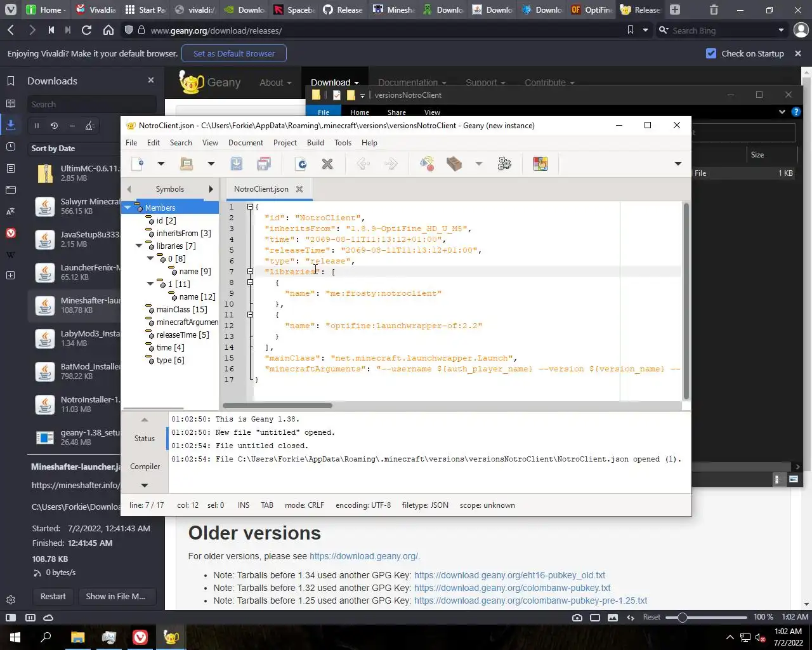Pause downloads in Downloads panel
Image resolution: width=812 pixels, height=650 pixels.
[37, 126]
